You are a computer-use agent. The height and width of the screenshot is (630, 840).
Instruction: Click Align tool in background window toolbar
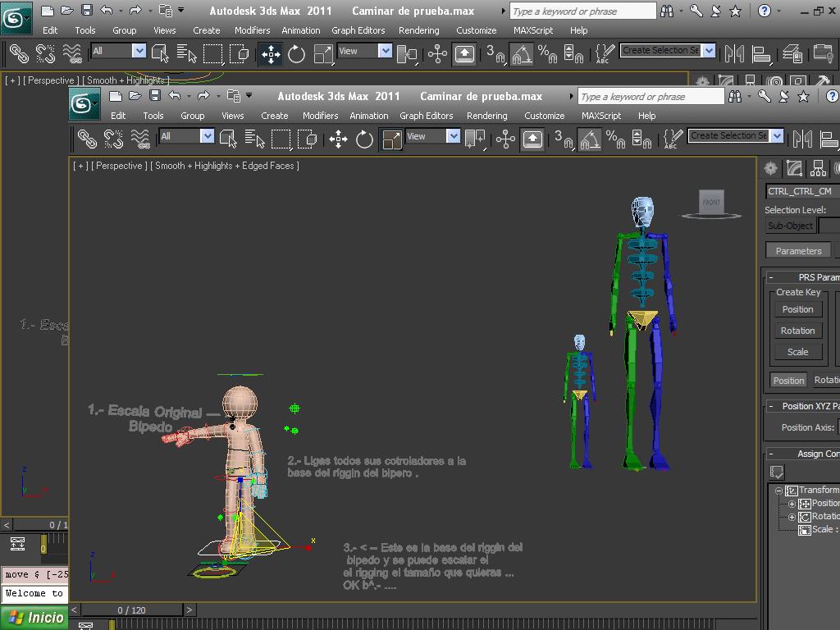tap(760, 53)
